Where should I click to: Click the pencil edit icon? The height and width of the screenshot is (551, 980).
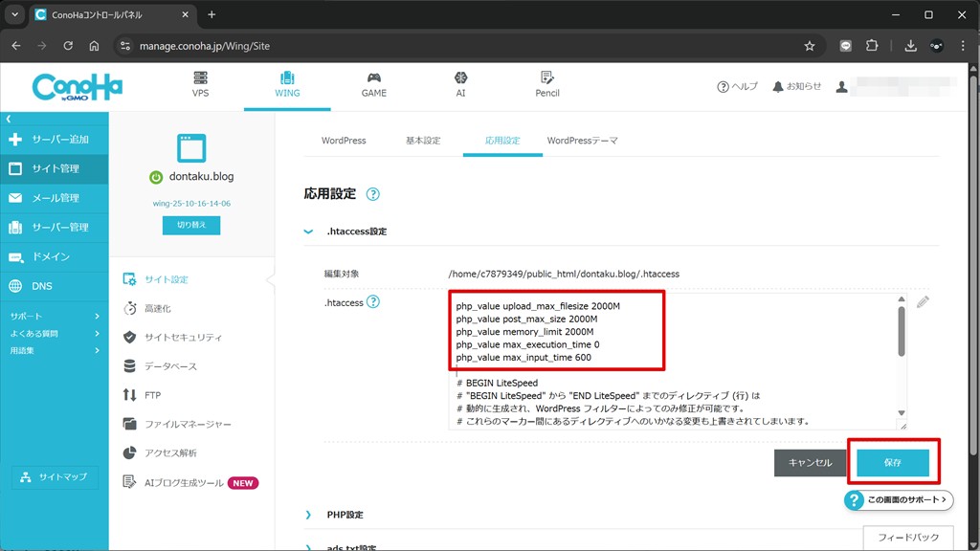click(924, 302)
